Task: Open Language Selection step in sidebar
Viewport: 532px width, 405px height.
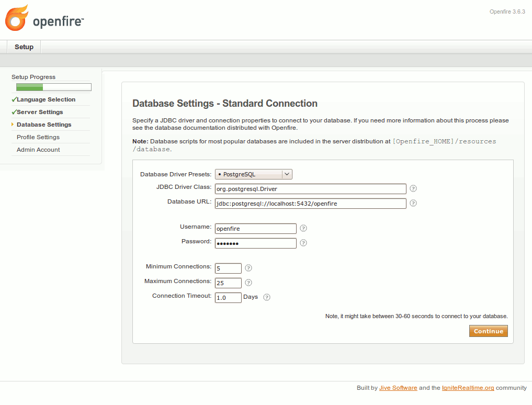Action: click(x=46, y=99)
